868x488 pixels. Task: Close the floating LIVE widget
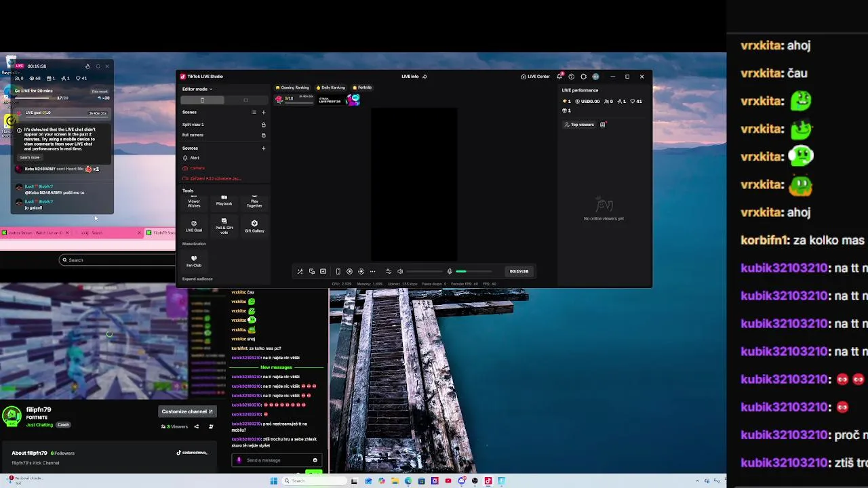pyautogui.click(x=107, y=66)
